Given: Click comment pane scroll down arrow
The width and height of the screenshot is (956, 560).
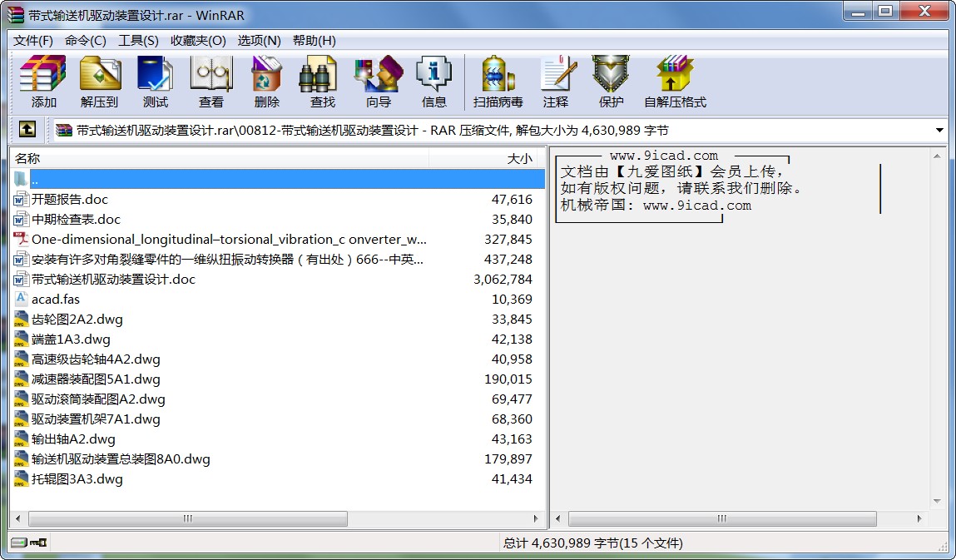Looking at the screenshot, I should [937, 502].
